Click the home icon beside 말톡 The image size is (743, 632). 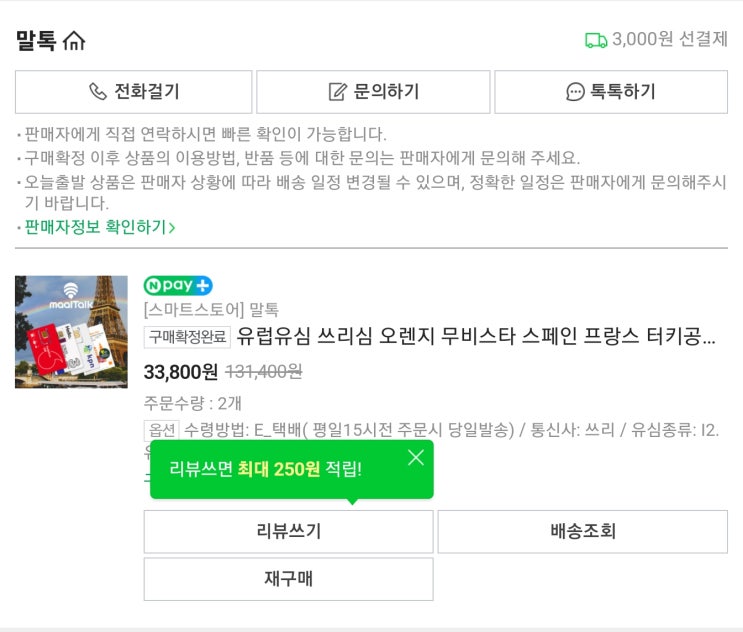[75, 41]
